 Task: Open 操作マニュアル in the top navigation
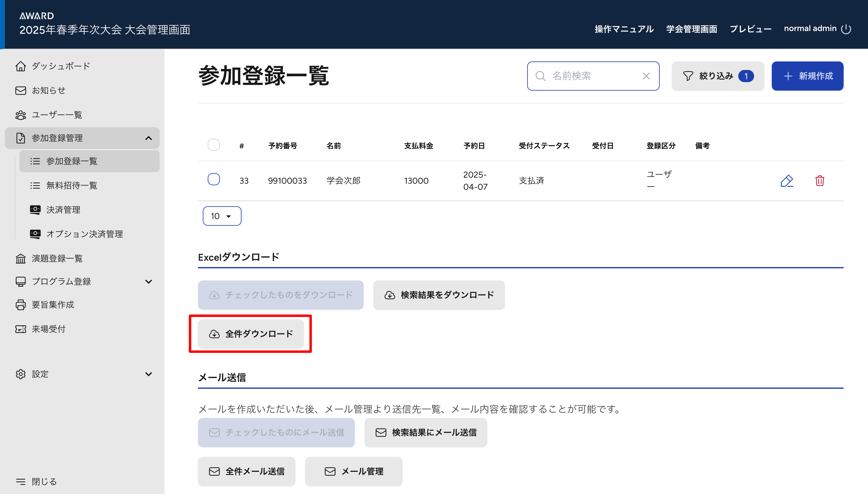pyautogui.click(x=624, y=29)
